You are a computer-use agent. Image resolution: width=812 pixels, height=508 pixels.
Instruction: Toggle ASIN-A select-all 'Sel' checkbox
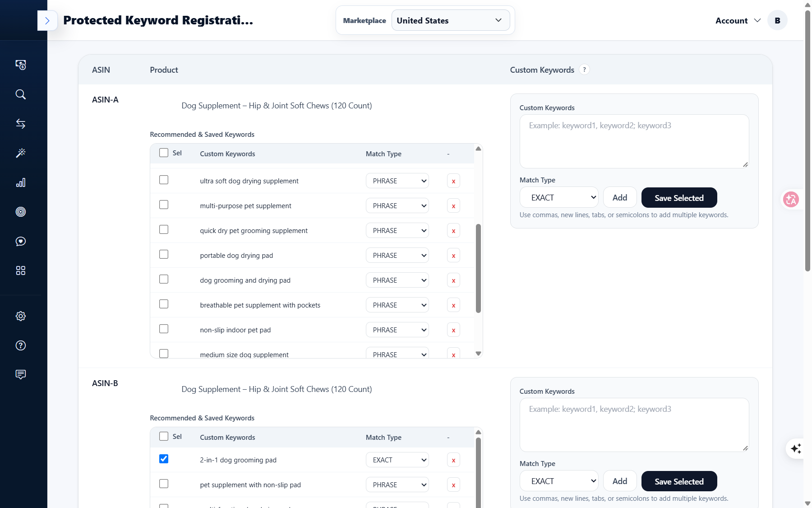coord(164,153)
